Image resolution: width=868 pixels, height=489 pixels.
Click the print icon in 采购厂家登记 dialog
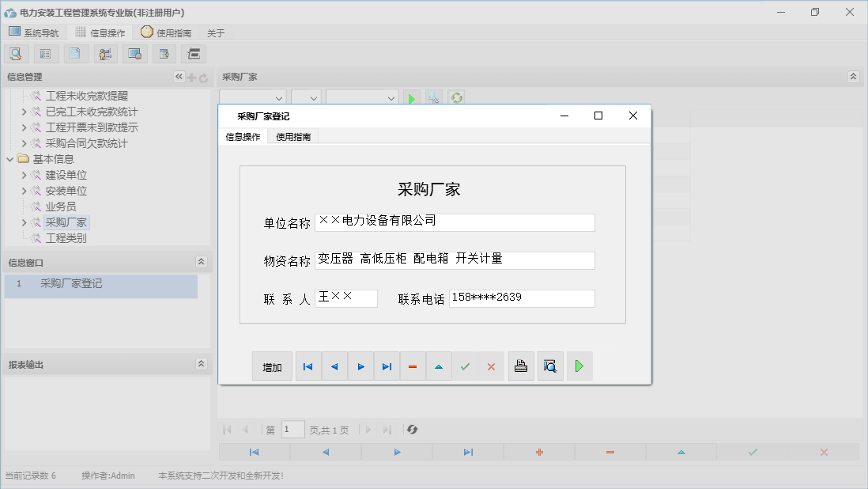click(x=521, y=366)
